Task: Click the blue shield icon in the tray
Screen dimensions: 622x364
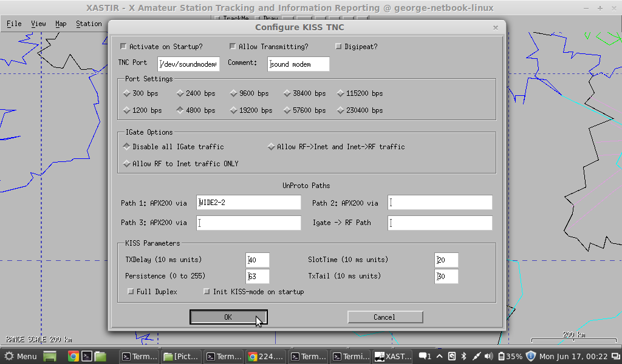Action: point(530,356)
